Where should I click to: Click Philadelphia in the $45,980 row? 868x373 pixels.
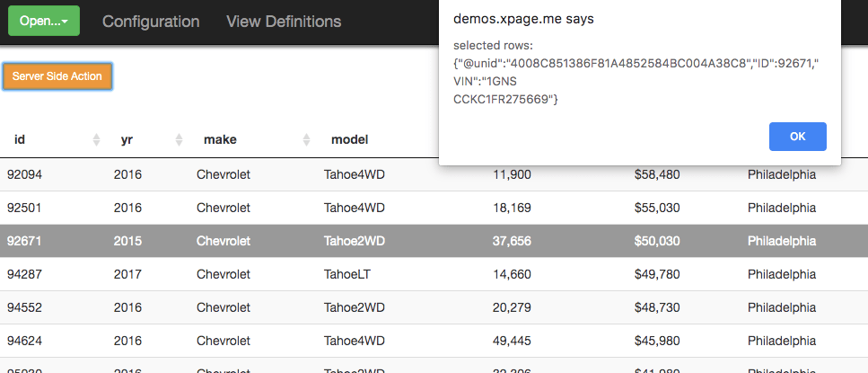pos(781,341)
